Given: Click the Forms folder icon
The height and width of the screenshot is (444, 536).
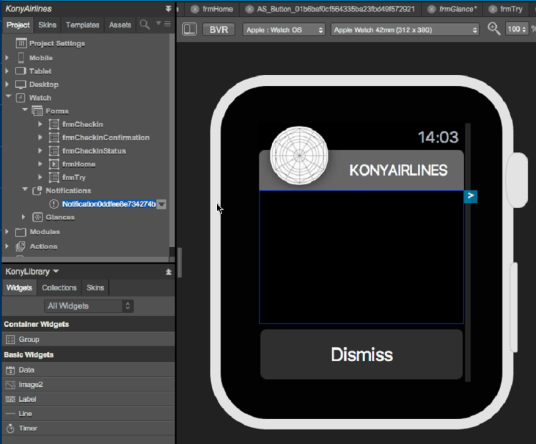Looking at the screenshot, I should coord(37,111).
